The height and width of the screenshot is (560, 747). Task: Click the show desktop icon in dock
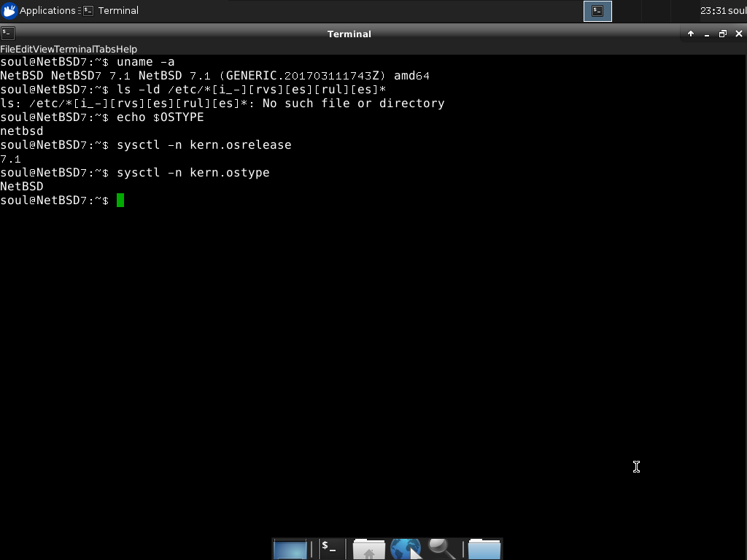[x=290, y=549]
